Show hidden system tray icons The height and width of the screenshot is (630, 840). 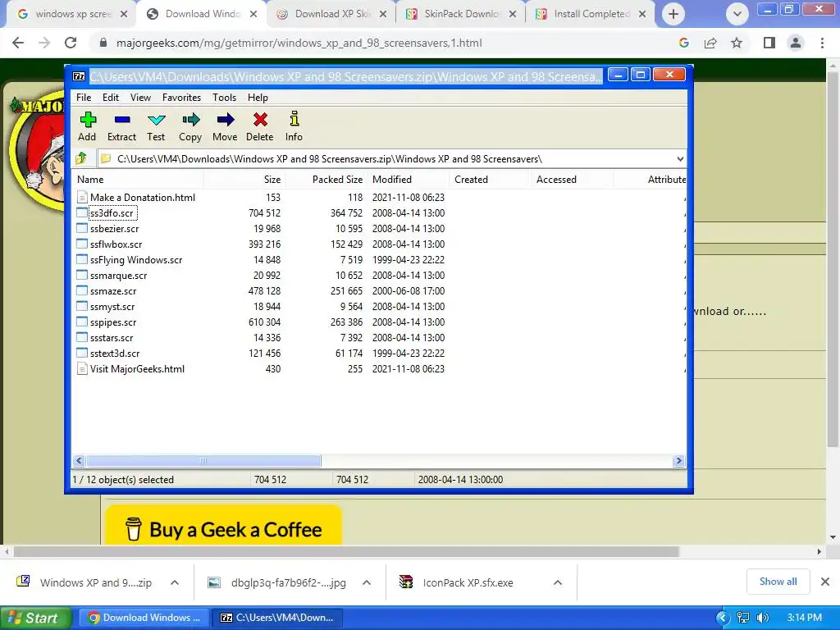pyautogui.click(x=722, y=618)
